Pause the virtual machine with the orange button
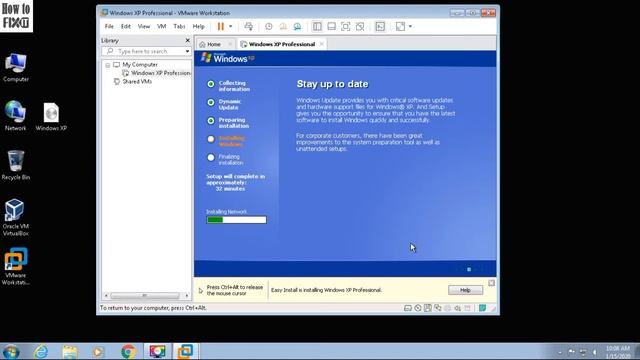This screenshot has height=360, width=640. [x=220, y=27]
